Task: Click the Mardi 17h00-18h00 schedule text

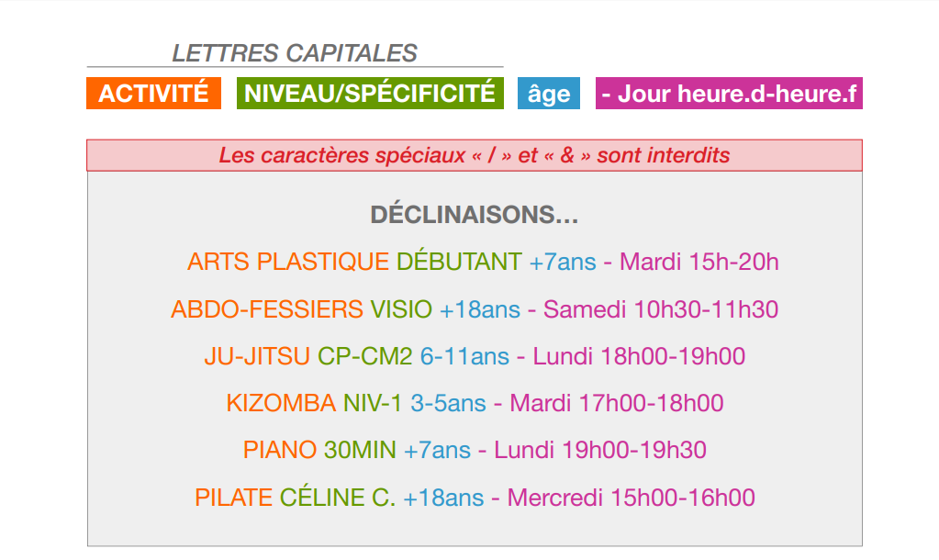Action: click(x=617, y=403)
